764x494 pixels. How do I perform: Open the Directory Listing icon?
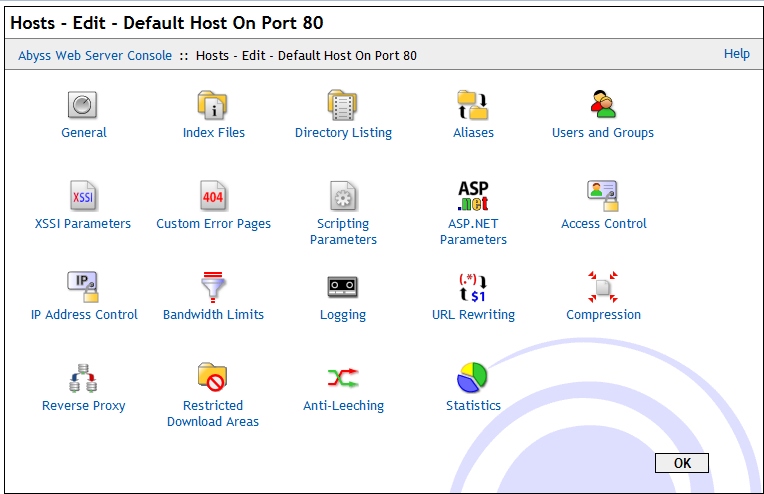point(343,105)
